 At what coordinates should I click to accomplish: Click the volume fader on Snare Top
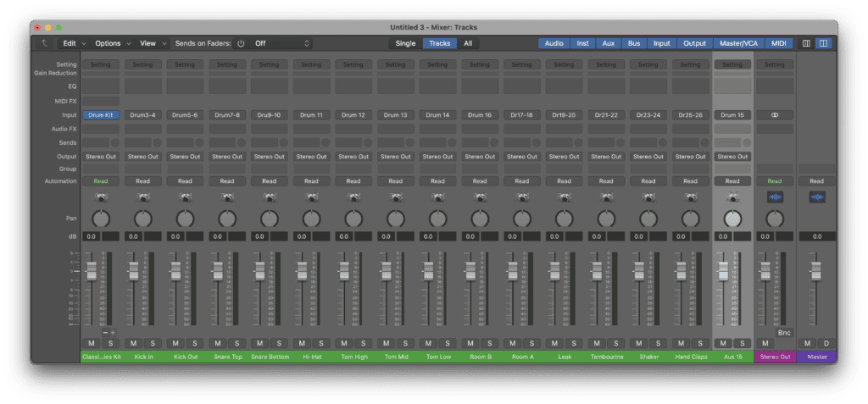point(218,272)
